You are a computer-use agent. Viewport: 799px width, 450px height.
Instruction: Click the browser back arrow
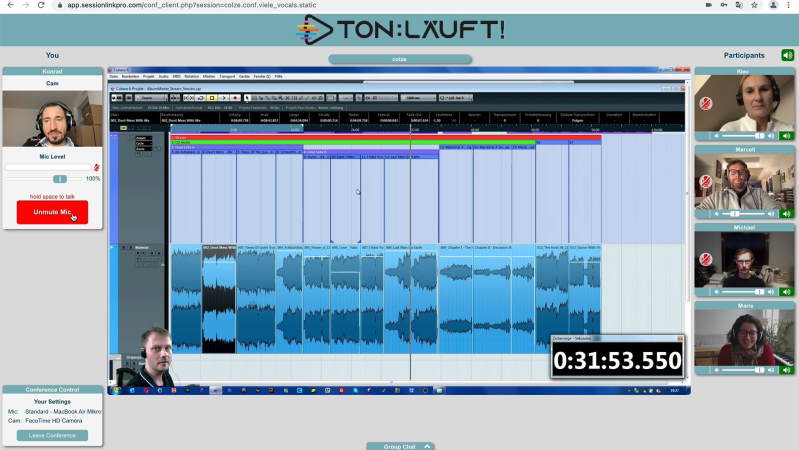10,5
